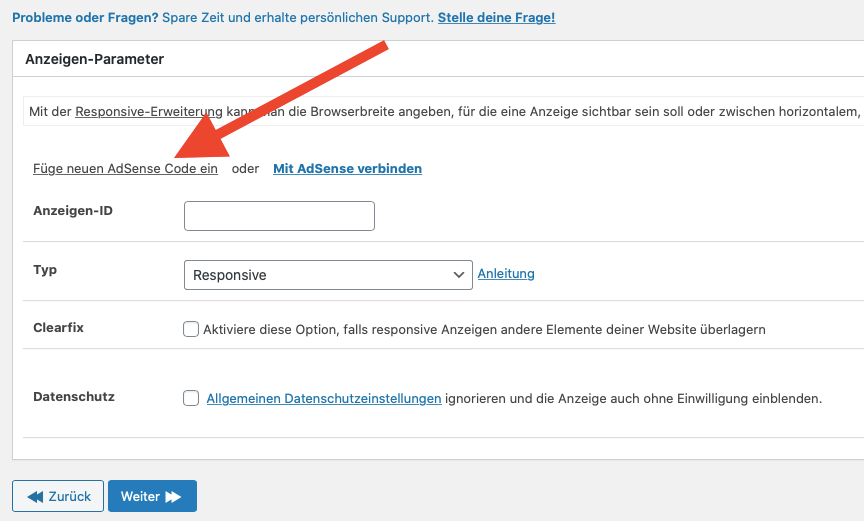Focus the Anzeigen-ID input field
Screen dimensions: 864x521
279,216
